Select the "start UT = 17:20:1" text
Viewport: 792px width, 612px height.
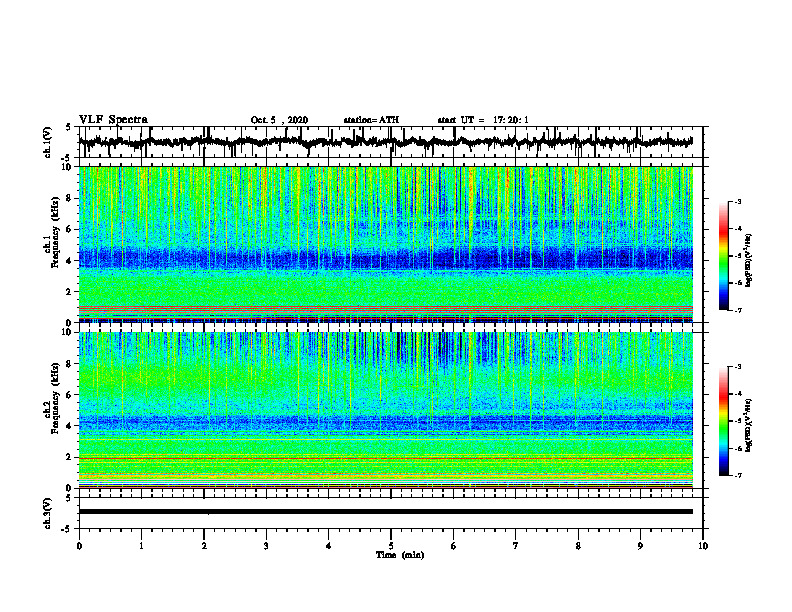[x=483, y=120]
